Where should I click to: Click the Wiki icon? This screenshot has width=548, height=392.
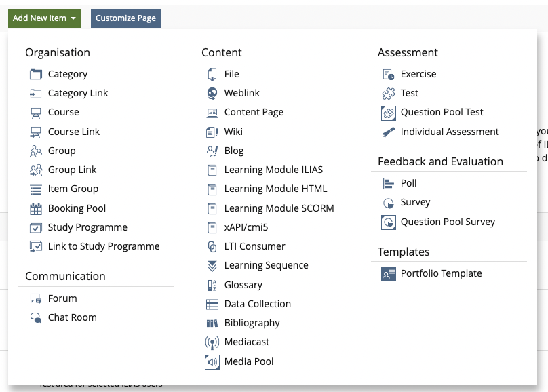pos(212,132)
